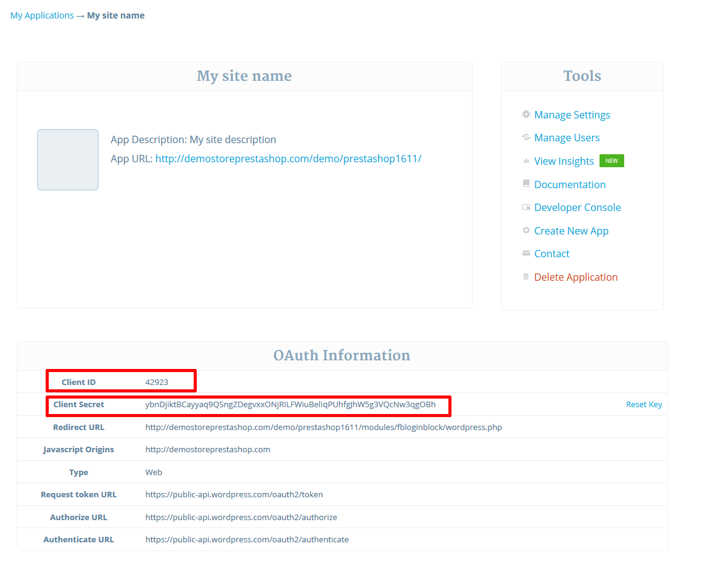Click the green NEW badge

click(612, 161)
